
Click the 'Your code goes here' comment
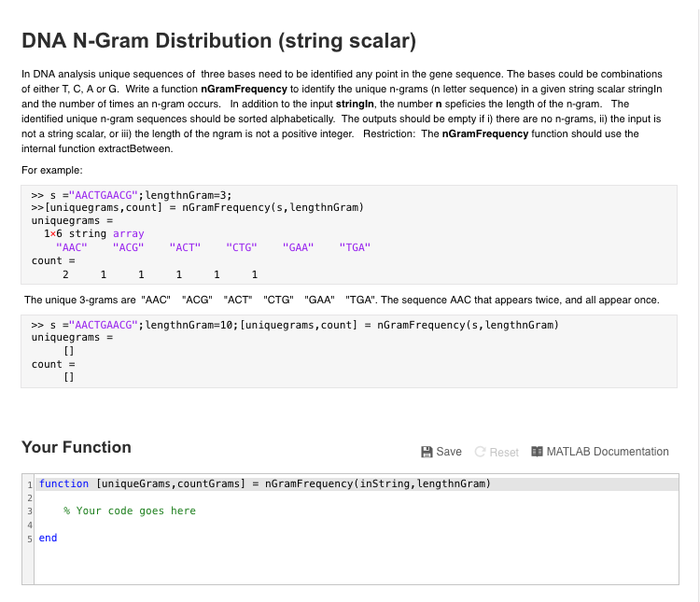pyautogui.click(x=130, y=511)
